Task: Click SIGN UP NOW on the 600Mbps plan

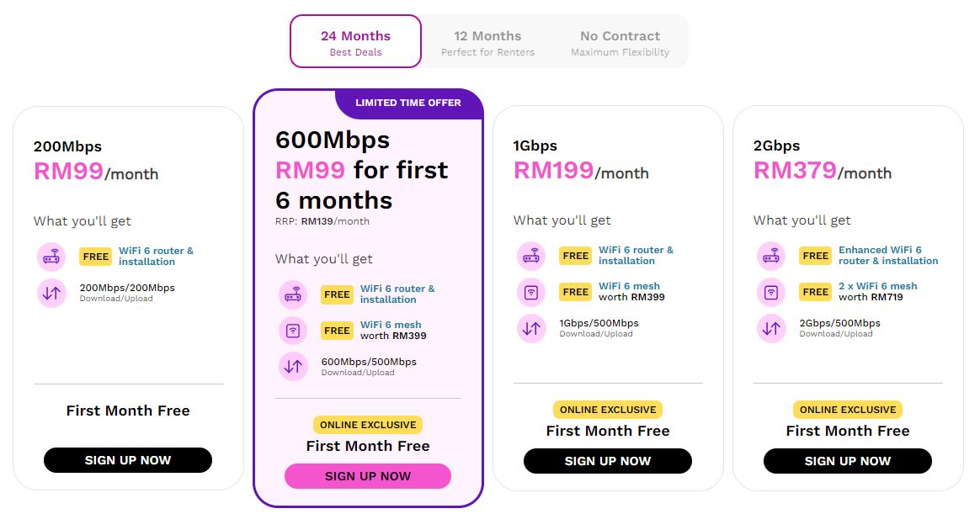Action: [367, 475]
